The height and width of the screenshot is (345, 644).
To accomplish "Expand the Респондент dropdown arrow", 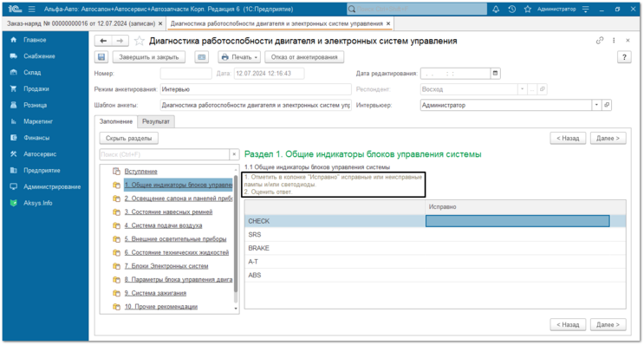I will pos(522,89).
